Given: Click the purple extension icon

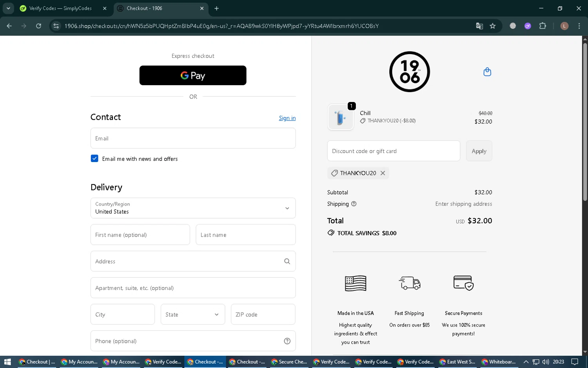Looking at the screenshot, I should point(528,26).
